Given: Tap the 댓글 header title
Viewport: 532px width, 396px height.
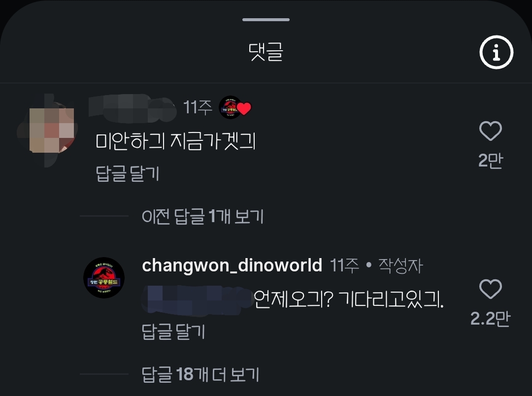Looking at the screenshot, I should [x=266, y=52].
